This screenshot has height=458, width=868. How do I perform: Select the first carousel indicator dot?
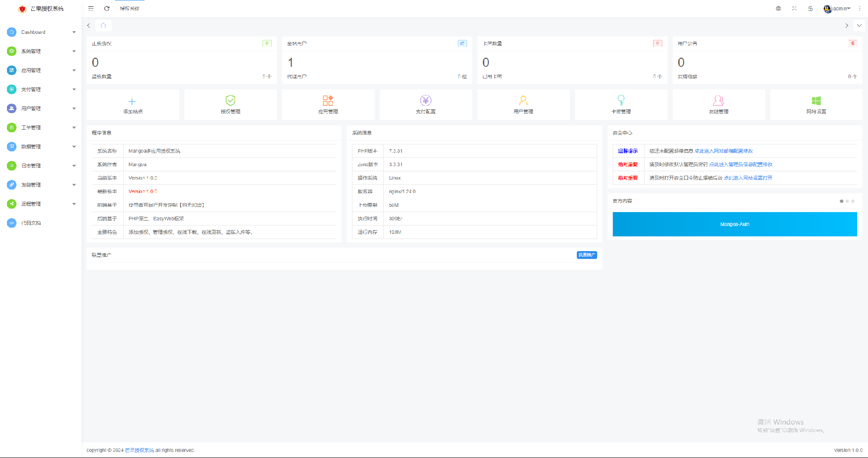click(842, 201)
